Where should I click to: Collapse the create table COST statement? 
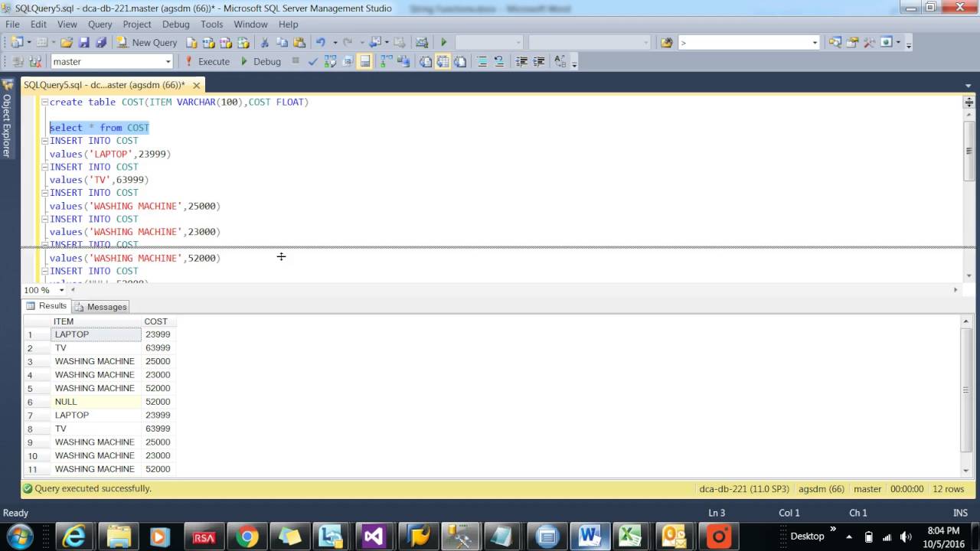(44, 102)
